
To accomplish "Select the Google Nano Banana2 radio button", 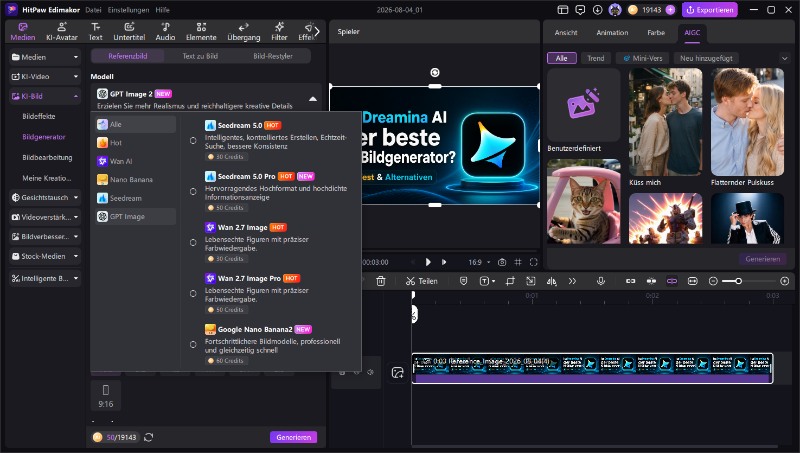I will tap(193, 345).
